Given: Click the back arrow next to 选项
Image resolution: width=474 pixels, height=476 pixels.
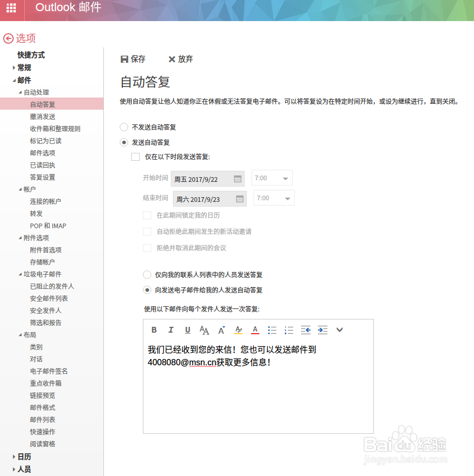Looking at the screenshot, I should point(8,38).
